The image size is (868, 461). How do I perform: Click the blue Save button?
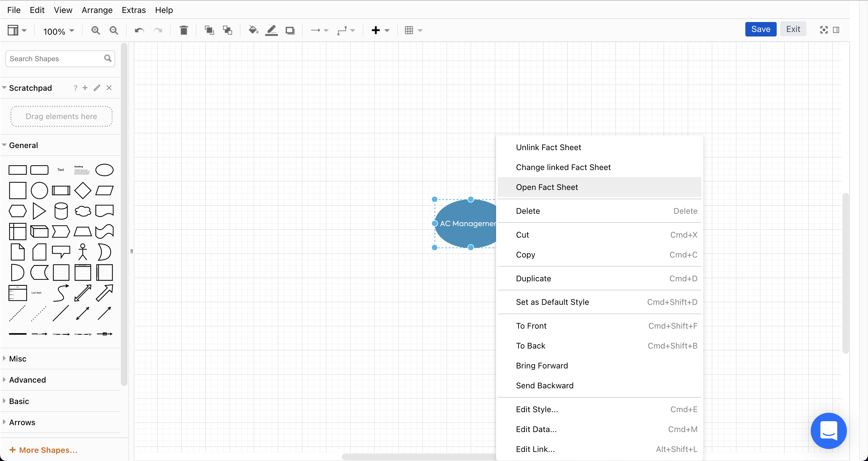[760, 29]
